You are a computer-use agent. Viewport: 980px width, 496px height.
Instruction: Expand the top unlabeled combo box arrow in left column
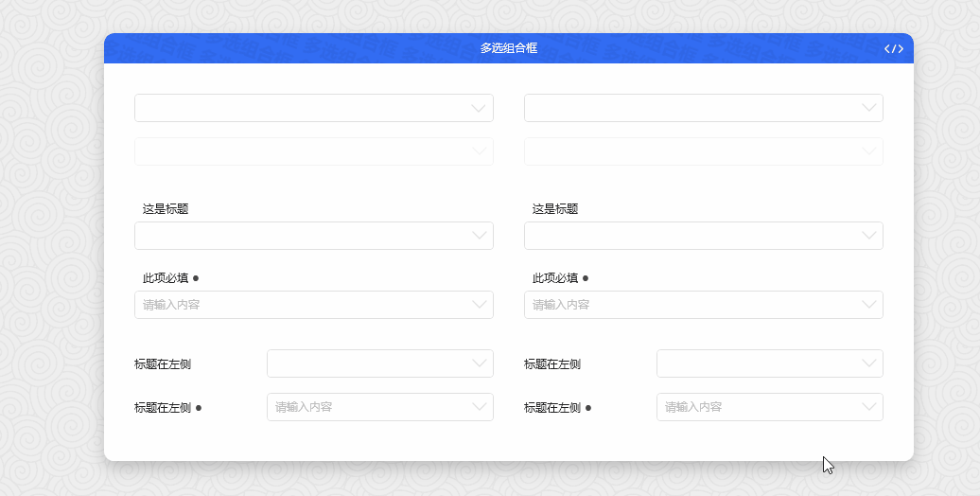click(478, 108)
